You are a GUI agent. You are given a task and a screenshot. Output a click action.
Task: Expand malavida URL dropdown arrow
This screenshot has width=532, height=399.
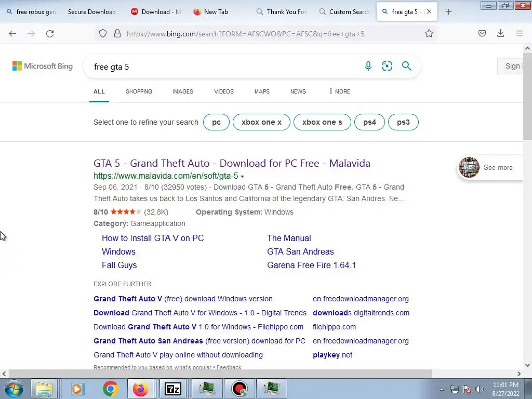[x=242, y=177]
